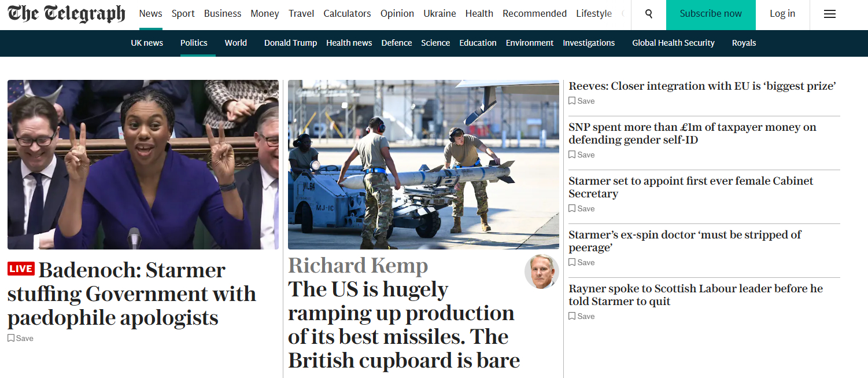The height and width of the screenshot is (378, 868).
Task: Click the Subscribe now button
Action: click(711, 14)
